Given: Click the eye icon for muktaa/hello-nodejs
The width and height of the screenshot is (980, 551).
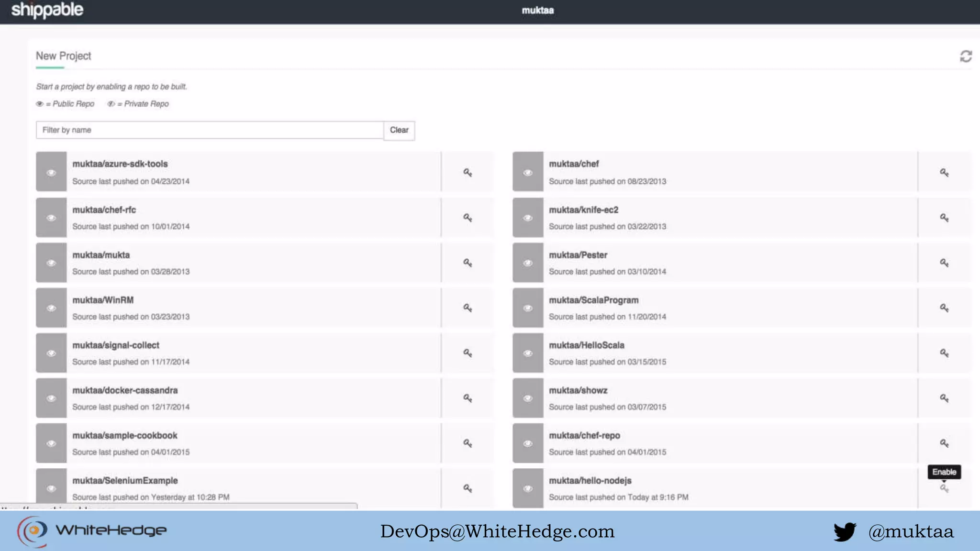Looking at the screenshot, I should tap(528, 488).
